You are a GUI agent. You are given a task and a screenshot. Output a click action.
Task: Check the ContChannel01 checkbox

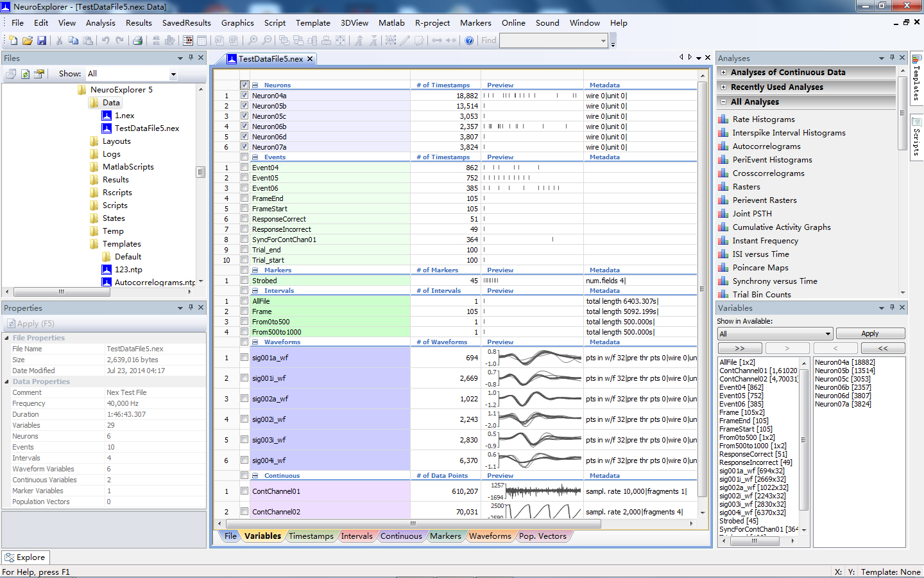point(244,491)
